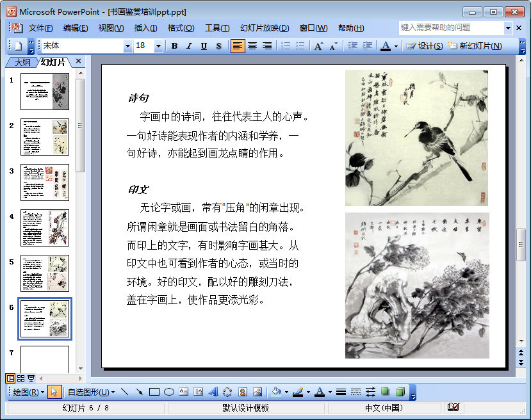This screenshot has height=420, width=531.
Task: Click the help question input box
Action: tap(451, 28)
